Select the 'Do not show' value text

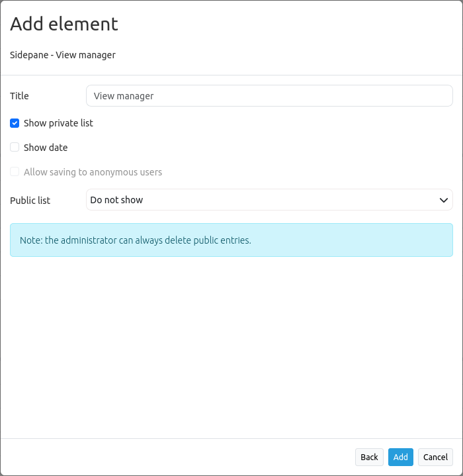point(117,200)
